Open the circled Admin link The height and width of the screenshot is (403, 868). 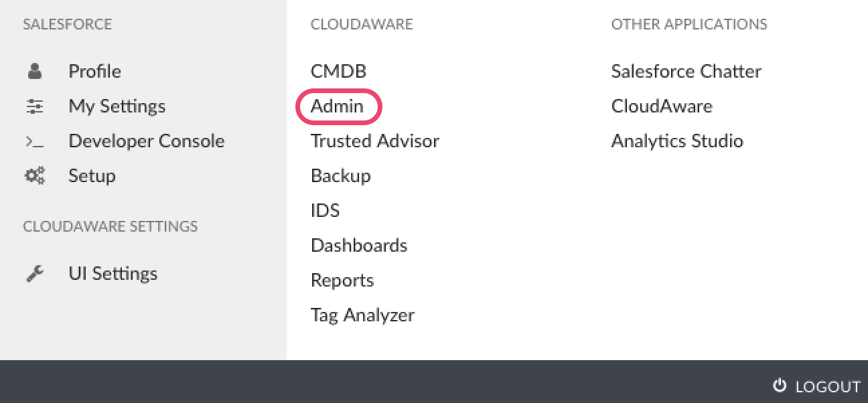point(338,106)
